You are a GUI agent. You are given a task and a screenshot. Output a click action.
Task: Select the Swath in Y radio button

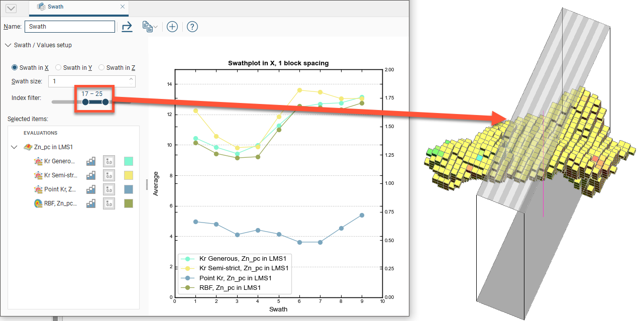58,67
